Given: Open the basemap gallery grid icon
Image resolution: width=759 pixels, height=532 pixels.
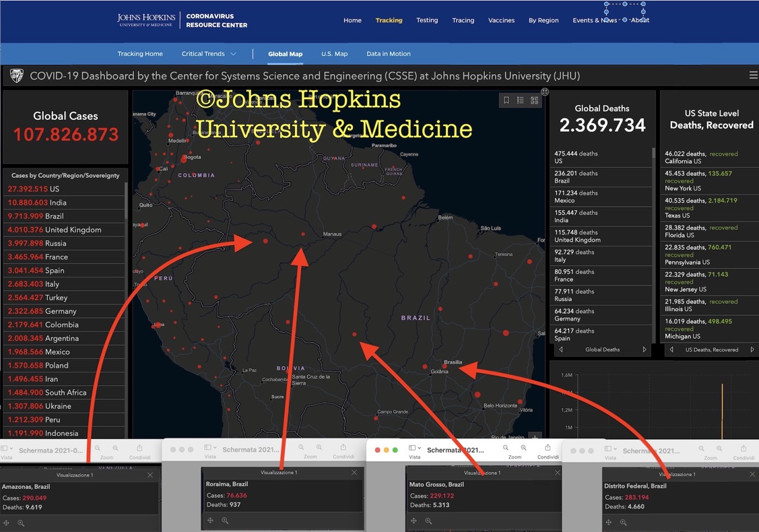Looking at the screenshot, I should [535, 100].
